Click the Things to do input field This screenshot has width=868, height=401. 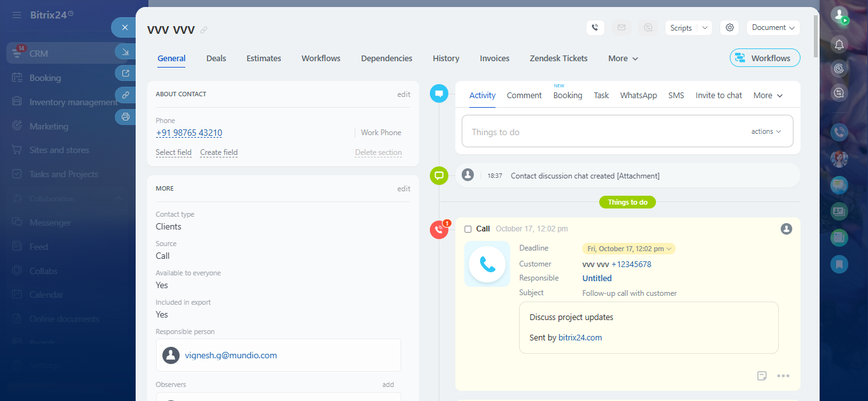(605, 132)
